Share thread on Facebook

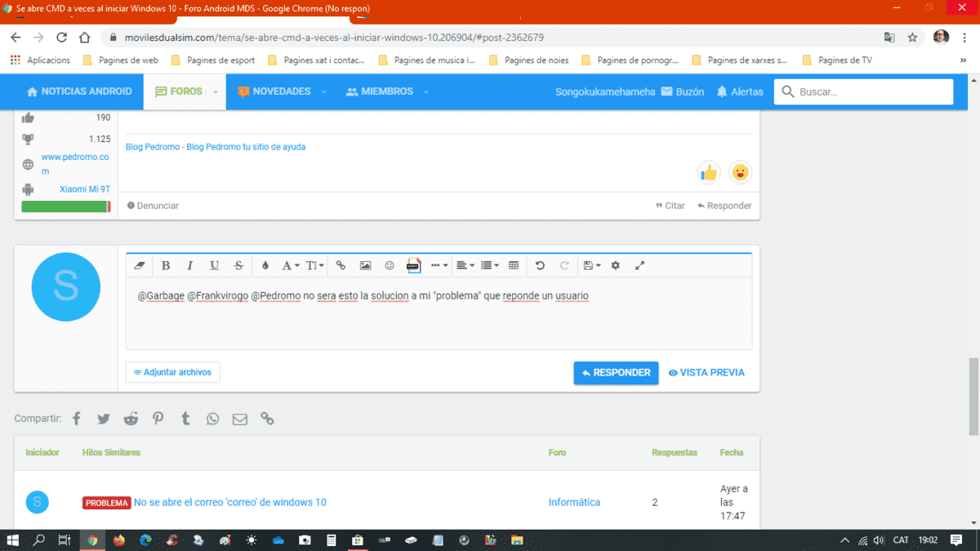[x=76, y=419]
